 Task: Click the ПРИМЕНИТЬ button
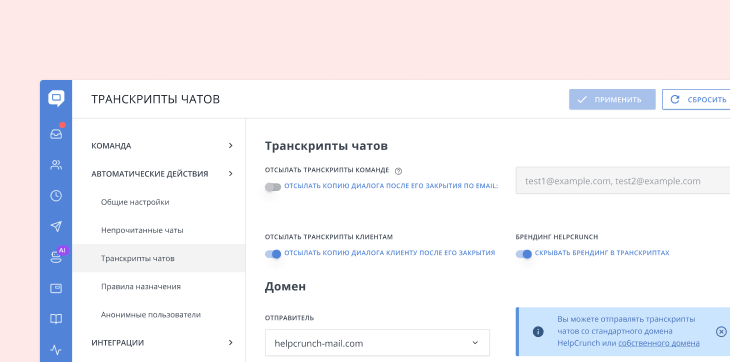[612, 100]
